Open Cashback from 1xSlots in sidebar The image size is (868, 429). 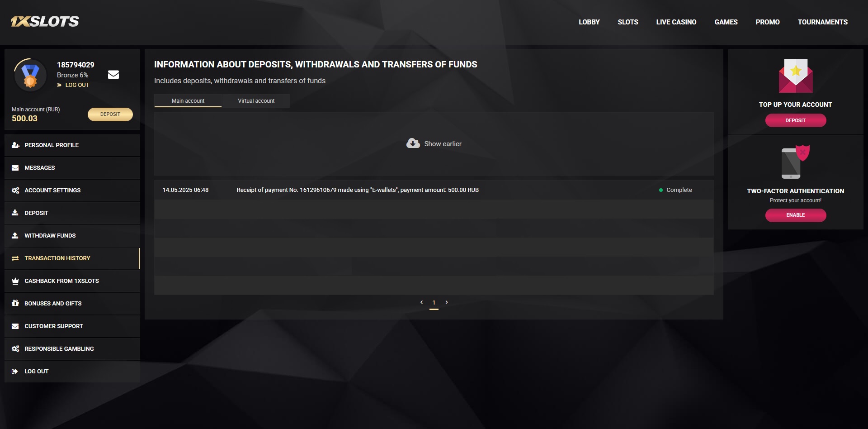tap(72, 281)
